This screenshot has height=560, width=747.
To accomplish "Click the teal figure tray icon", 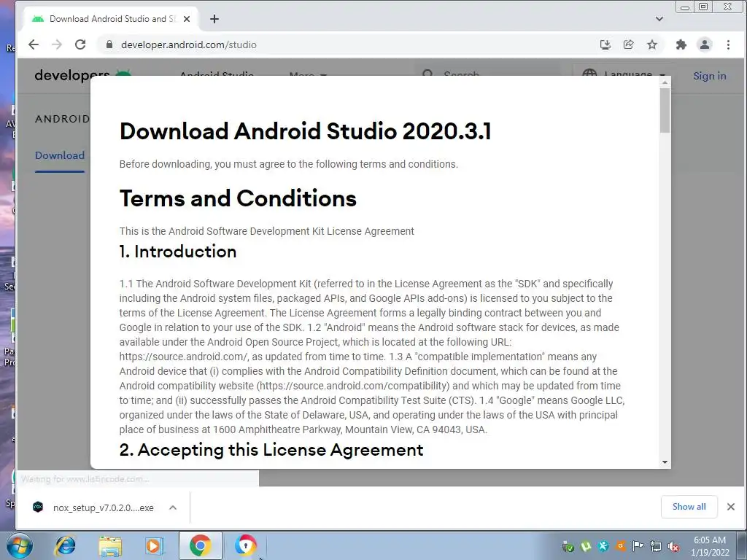I will 603,547.
